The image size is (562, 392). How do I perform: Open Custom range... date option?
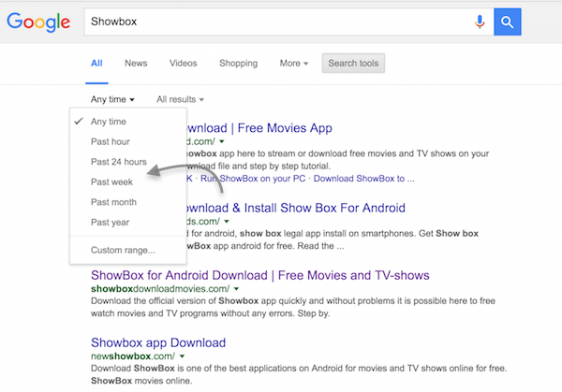pyautogui.click(x=128, y=250)
